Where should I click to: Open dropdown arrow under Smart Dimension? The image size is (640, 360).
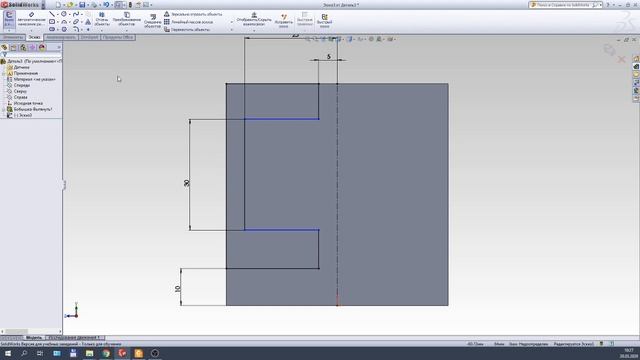click(x=31, y=31)
